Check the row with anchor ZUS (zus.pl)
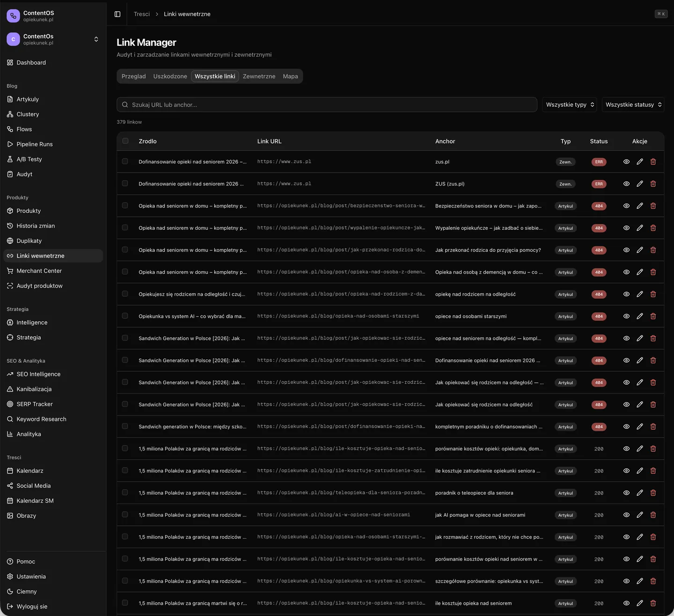 125,183
